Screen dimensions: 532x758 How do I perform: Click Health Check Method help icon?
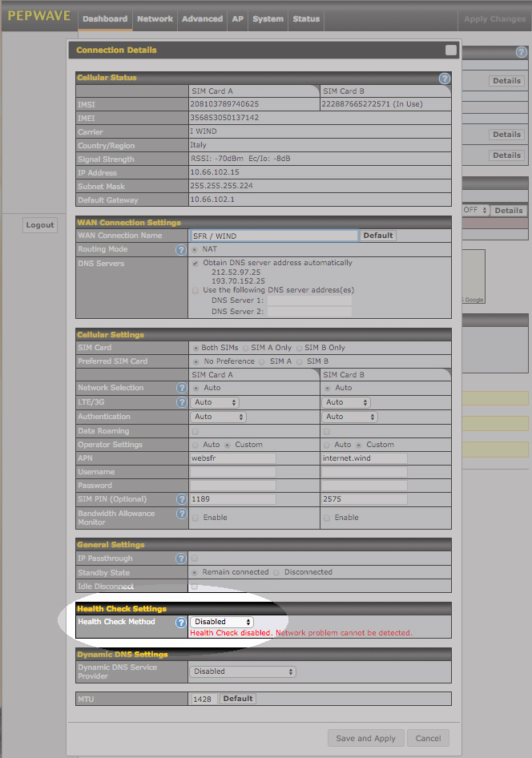point(181,623)
